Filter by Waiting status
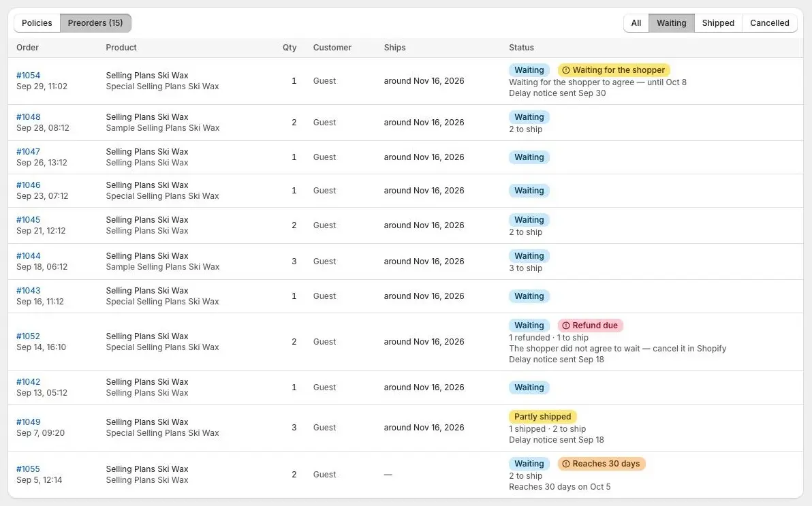 671,22
